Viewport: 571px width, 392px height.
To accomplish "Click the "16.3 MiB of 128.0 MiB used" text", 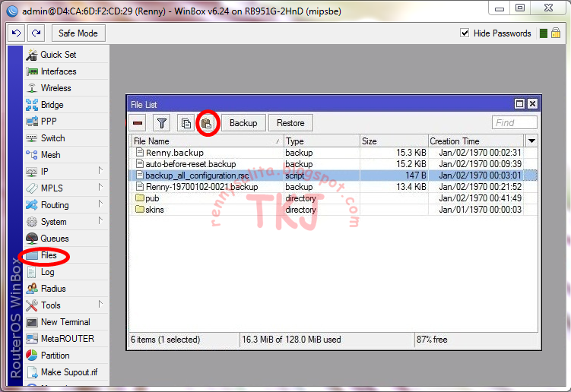I will [291, 340].
